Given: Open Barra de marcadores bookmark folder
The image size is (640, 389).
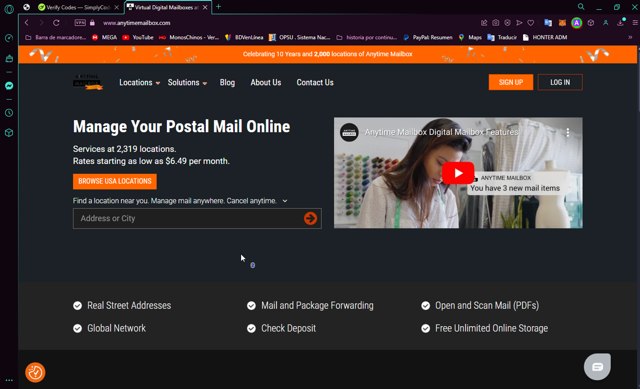Looking at the screenshot, I should [x=56, y=37].
